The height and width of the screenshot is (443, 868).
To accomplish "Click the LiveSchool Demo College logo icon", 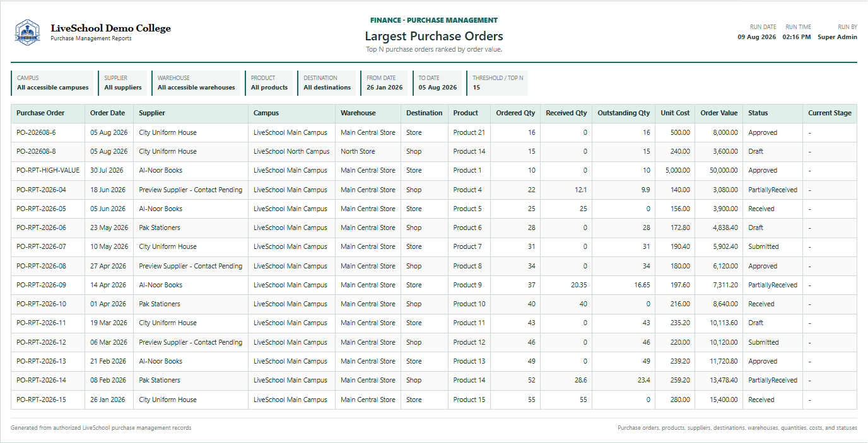I will click(28, 32).
